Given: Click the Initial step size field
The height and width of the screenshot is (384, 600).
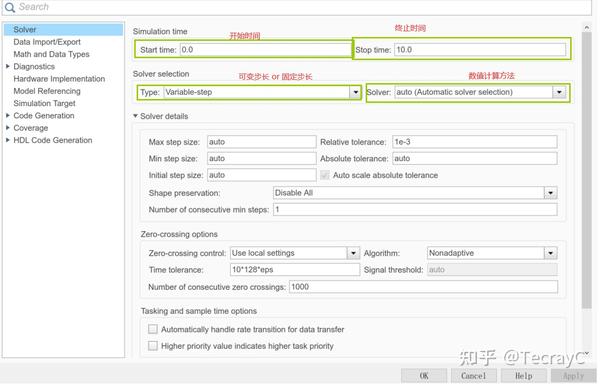Looking at the screenshot, I should [x=262, y=175].
